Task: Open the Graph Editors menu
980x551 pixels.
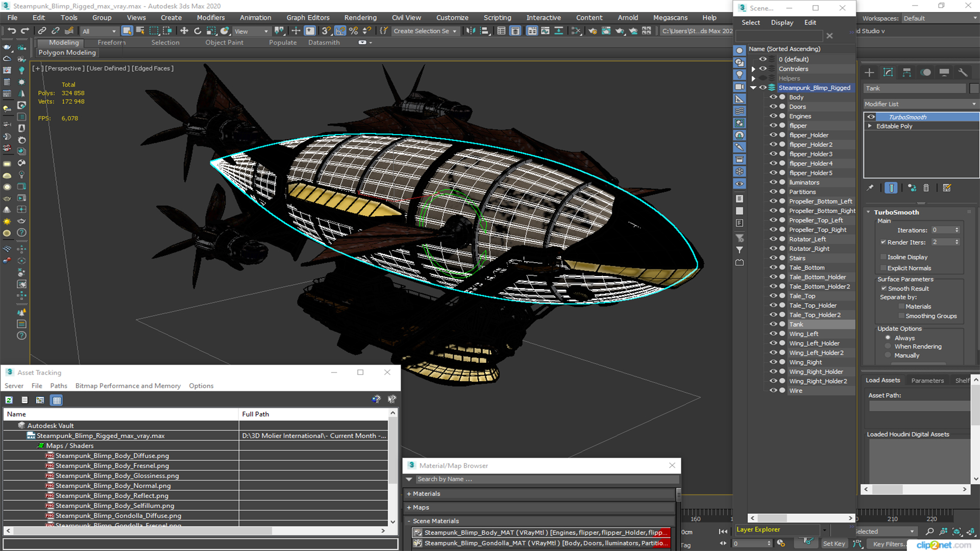Action: coord(308,17)
